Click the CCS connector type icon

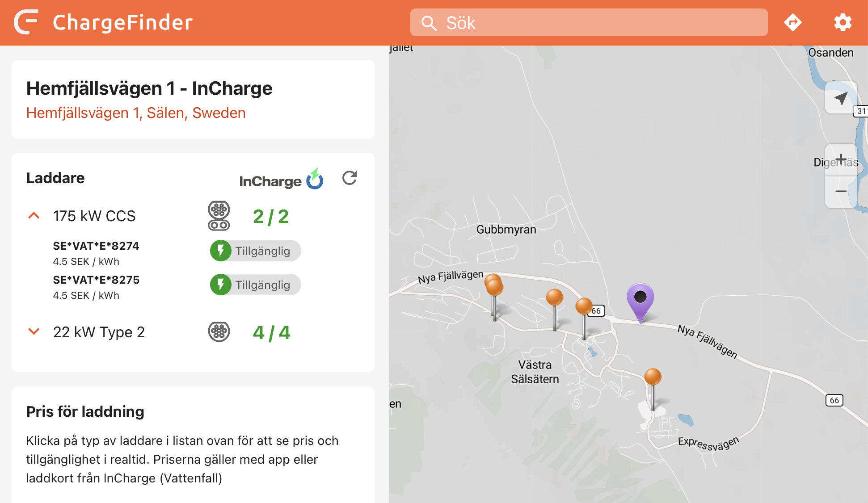pos(219,216)
